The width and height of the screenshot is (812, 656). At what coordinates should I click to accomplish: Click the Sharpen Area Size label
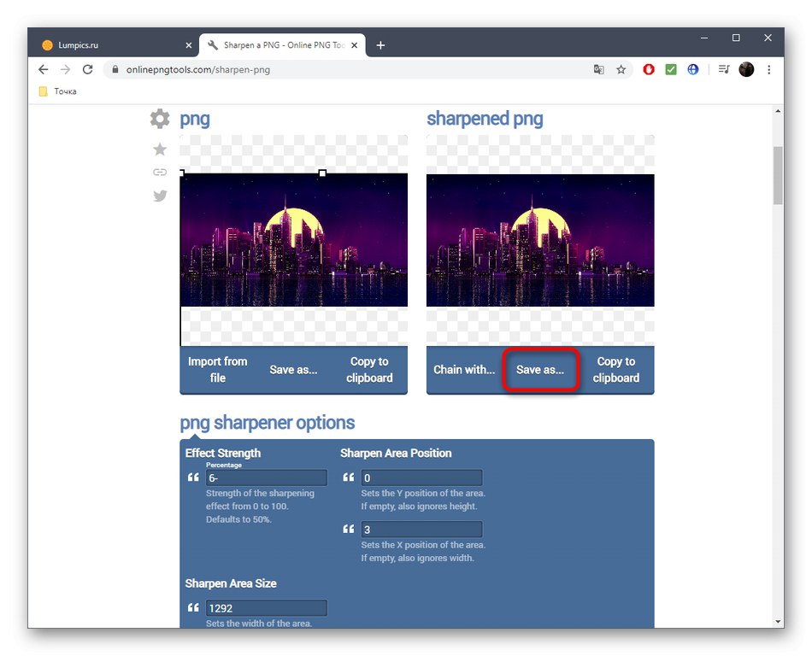pyautogui.click(x=231, y=583)
